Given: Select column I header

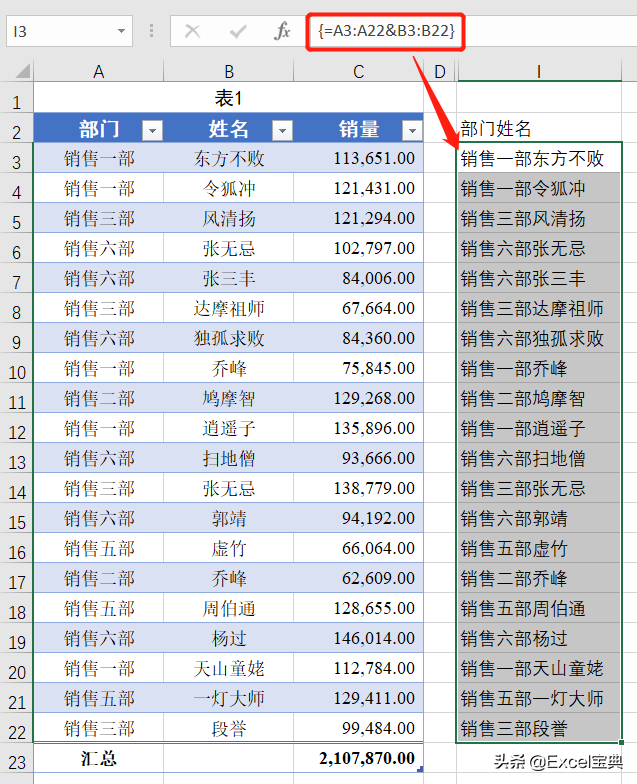Looking at the screenshot, I should (x=539, y=72).
